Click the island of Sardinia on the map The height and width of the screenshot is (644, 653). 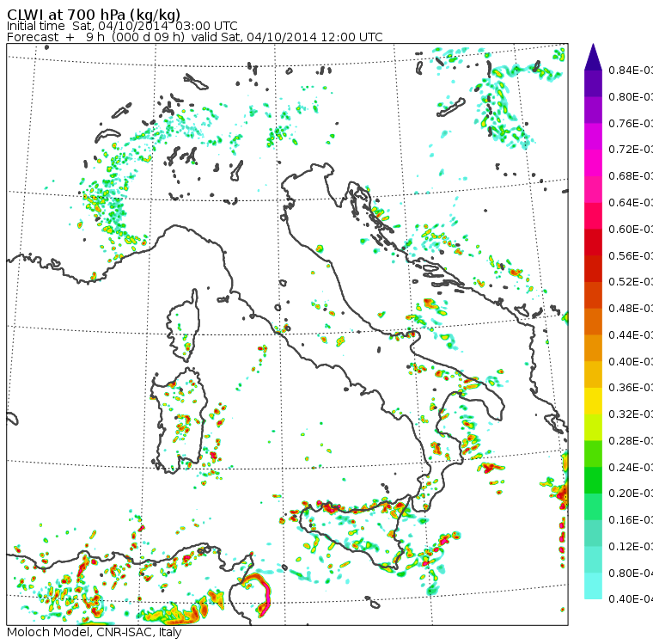[x=178, y=421]
